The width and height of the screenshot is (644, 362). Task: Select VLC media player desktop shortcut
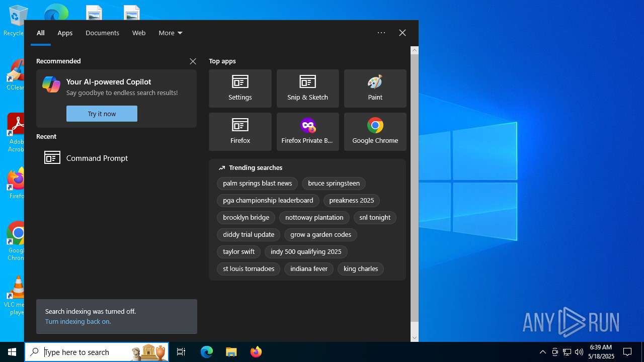(15, 296)
